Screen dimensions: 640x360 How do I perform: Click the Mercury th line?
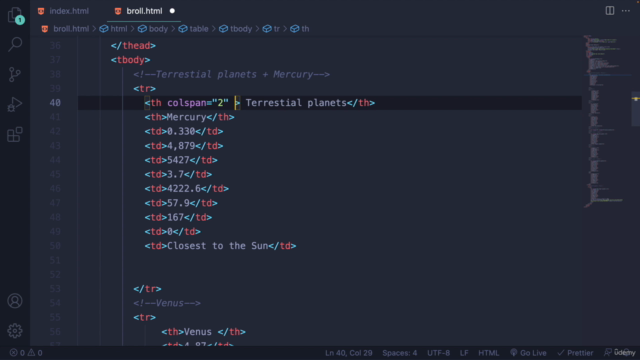click(x=189, y=117)
